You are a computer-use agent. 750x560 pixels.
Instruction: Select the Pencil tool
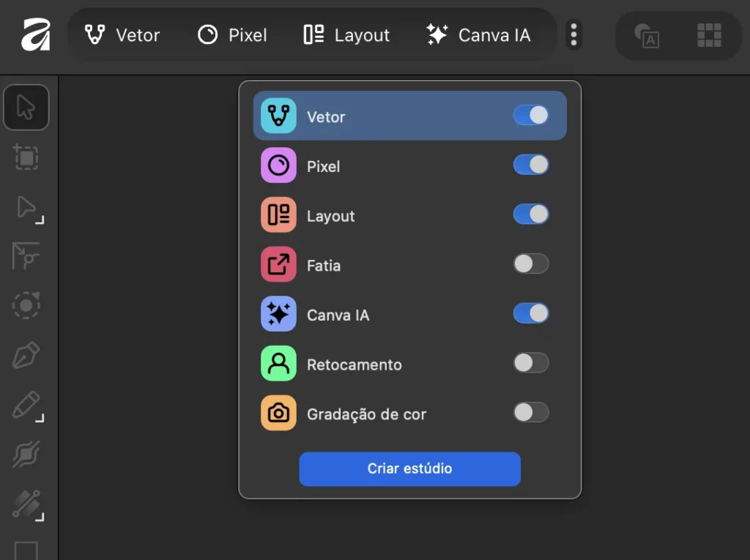pyautogui.click(x=26, y=406)
